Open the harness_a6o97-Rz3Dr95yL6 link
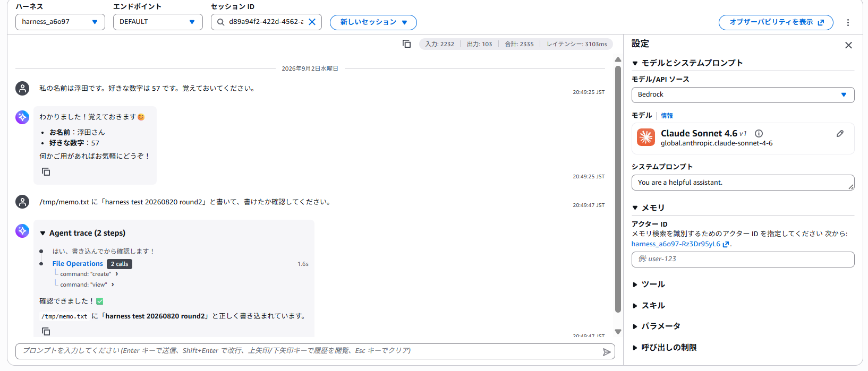The image size is (868, 371). pyautogui.click(x=680, y=244)
